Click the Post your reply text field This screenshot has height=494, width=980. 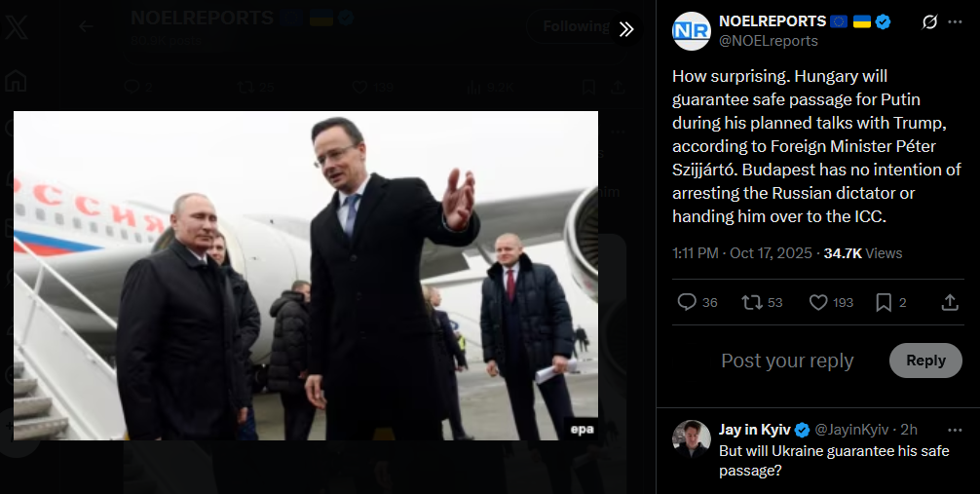tap(787, 361)
